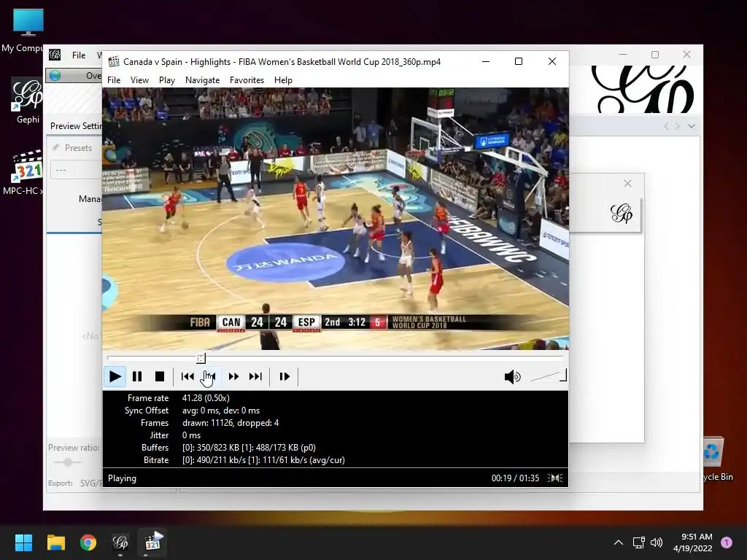This screenshot has height=560, width=747.
Task: Open the Navigate menu
Action: [x=203, y=80]
